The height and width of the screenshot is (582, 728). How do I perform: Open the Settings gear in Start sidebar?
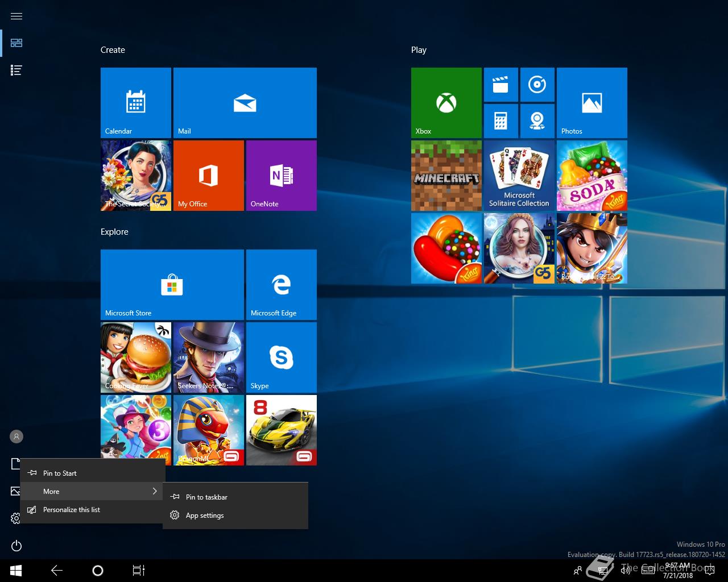pos(16,518)
